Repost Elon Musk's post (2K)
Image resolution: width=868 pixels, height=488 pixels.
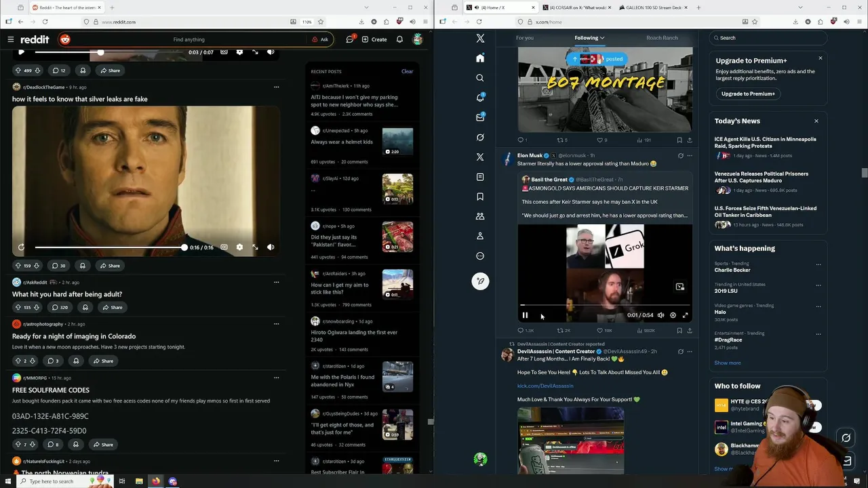pos(564,331)
